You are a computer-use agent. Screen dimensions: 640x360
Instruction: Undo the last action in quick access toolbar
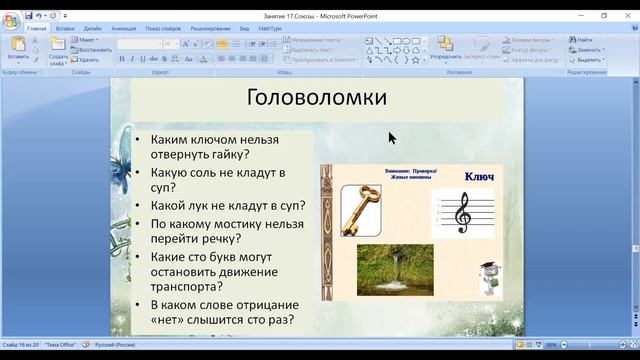pyautogui.click(x=39, y=16)
